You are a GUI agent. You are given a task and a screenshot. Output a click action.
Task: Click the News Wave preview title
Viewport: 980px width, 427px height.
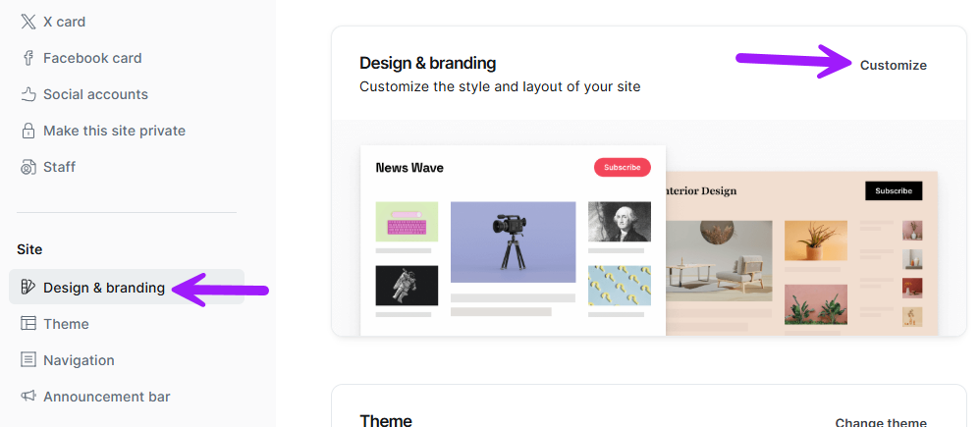point(409,168)
